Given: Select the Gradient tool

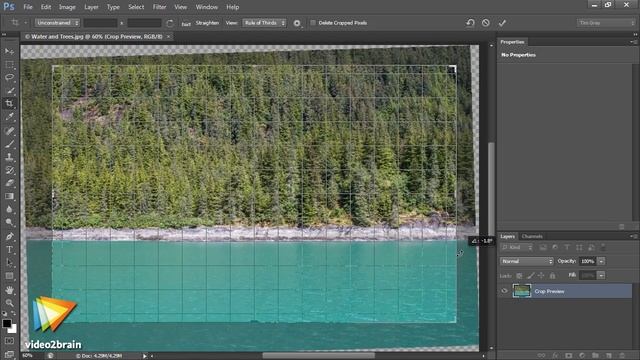Looking at the screenshot, I should pos(9,196).
